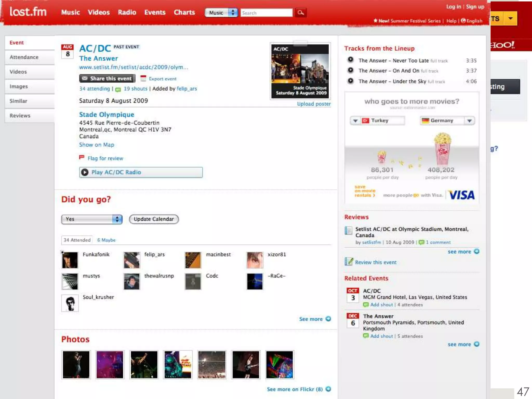Select the Attendance sidebar tab
The height and width of the screenshot is (399, 532).
tap(30, 57)
